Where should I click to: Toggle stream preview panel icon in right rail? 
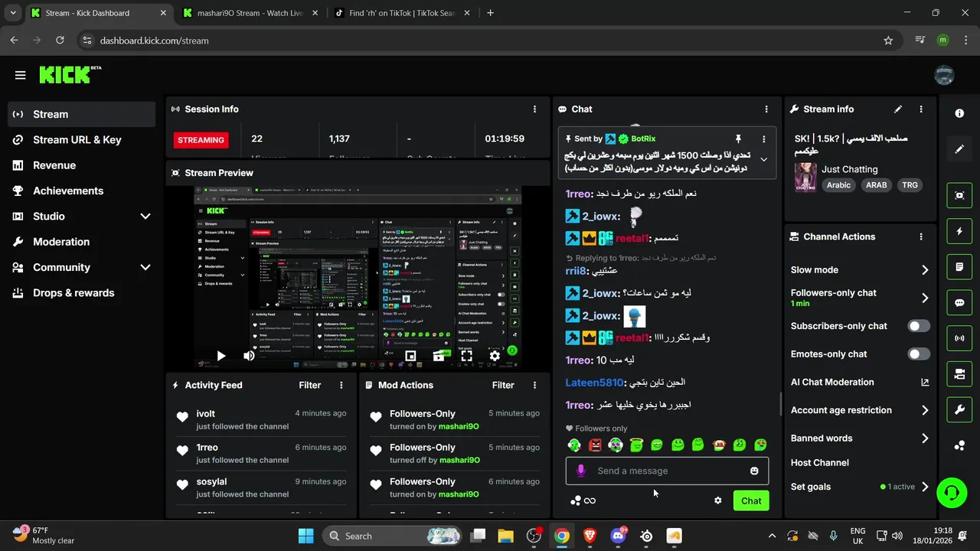959,195
